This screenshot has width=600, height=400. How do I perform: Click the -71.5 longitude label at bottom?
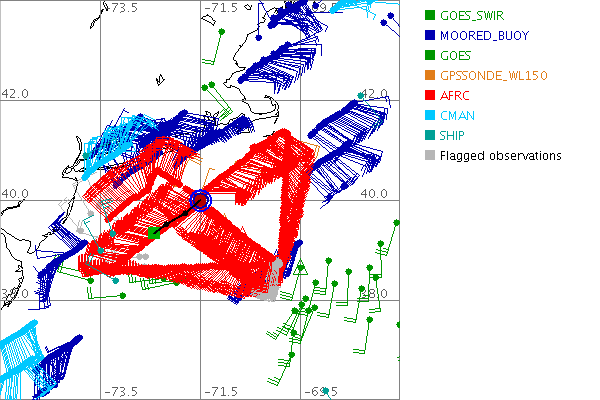point(222,392)
